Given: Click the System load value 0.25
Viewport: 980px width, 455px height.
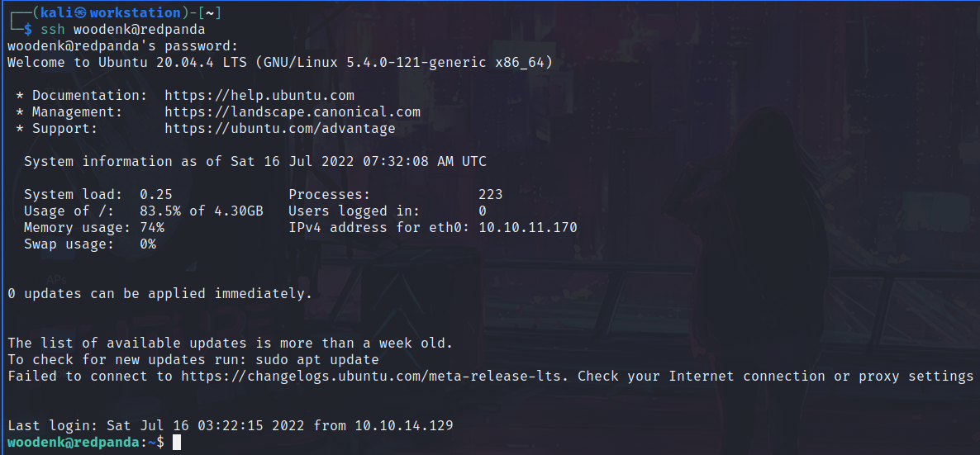Looking at the screenshot, I should point(155,194).
